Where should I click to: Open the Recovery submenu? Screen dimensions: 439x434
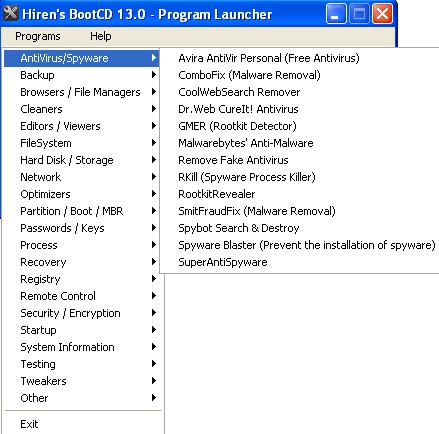coord(81,262)
